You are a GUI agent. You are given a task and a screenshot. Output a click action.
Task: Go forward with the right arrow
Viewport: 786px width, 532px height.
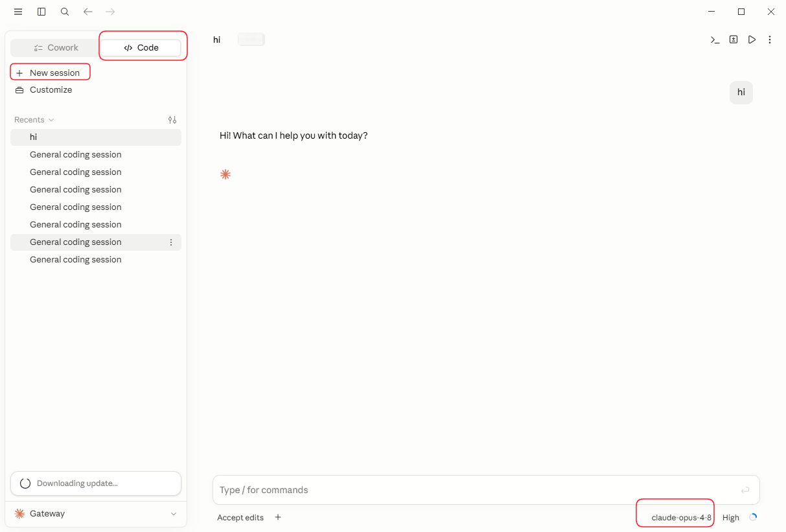110,12
